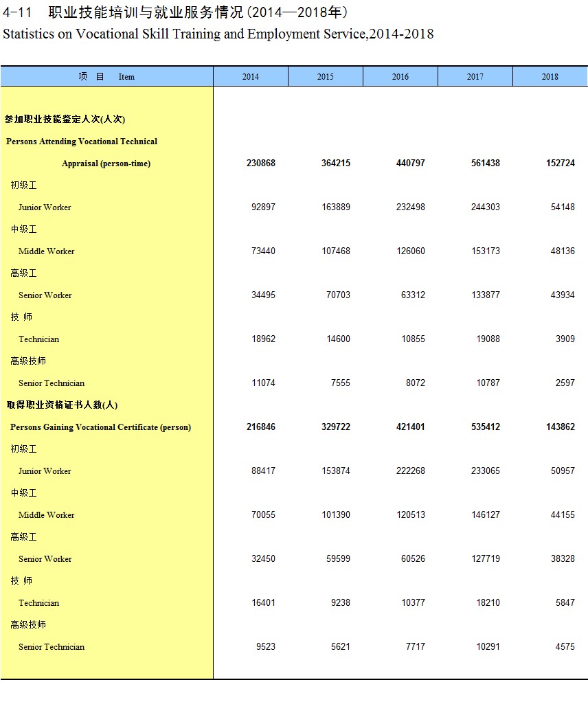588x702 pixels.
Task: Click the value 14600
Action: click(338, 339)
